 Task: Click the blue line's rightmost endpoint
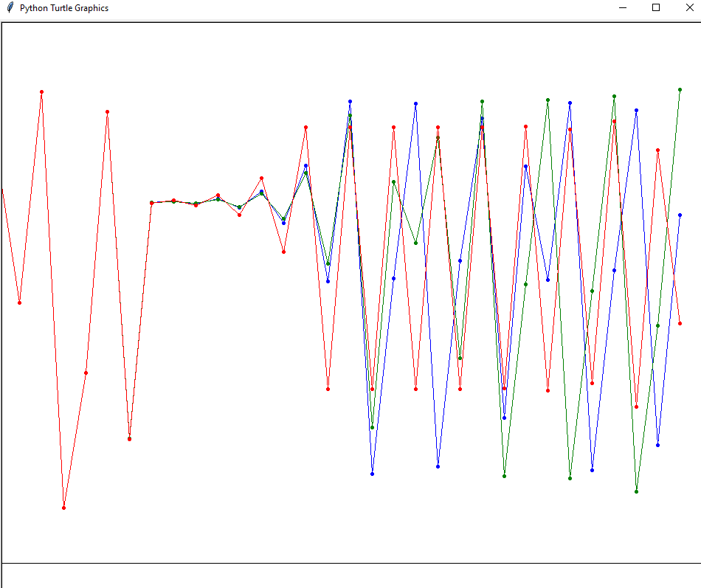pyautogui.click(x=680, y=215)
